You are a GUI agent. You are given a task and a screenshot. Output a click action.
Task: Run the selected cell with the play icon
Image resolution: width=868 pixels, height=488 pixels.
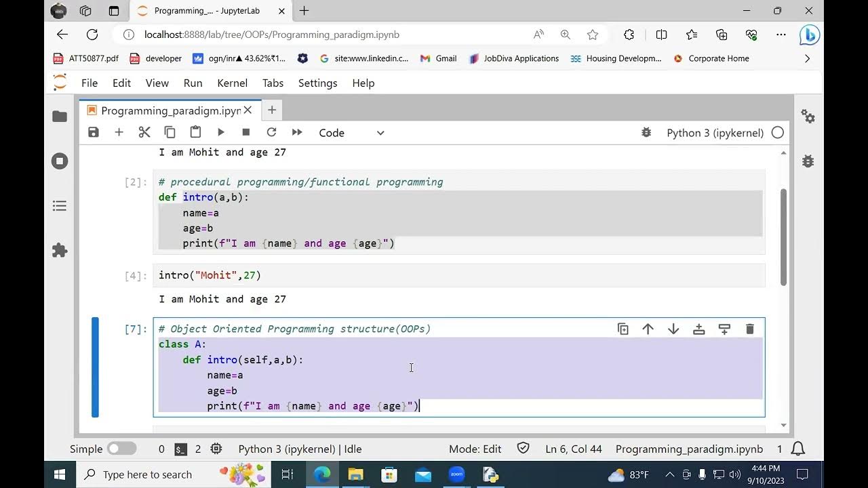click(221, 133)
